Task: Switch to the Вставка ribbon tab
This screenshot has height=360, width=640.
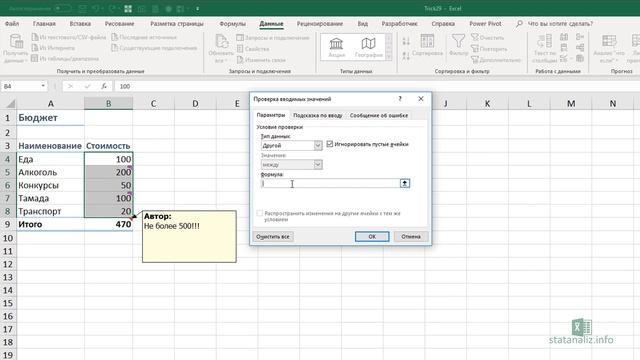Action: [80, 24]
